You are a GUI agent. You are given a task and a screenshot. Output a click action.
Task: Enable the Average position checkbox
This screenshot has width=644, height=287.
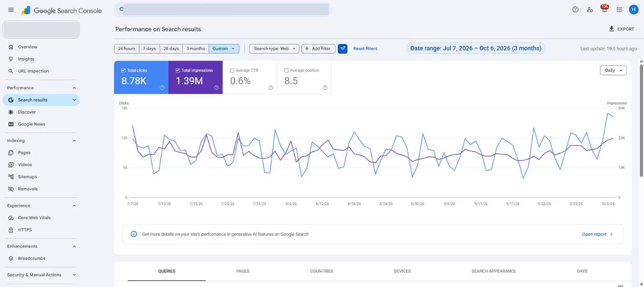286,70
